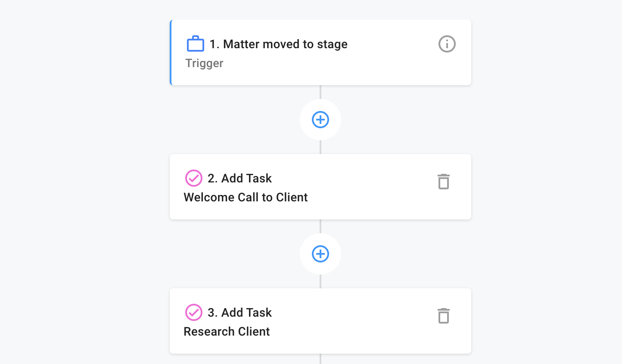Click the blue left border of trigger card
The image size is (622, 364).
click(x=171, y=52)
